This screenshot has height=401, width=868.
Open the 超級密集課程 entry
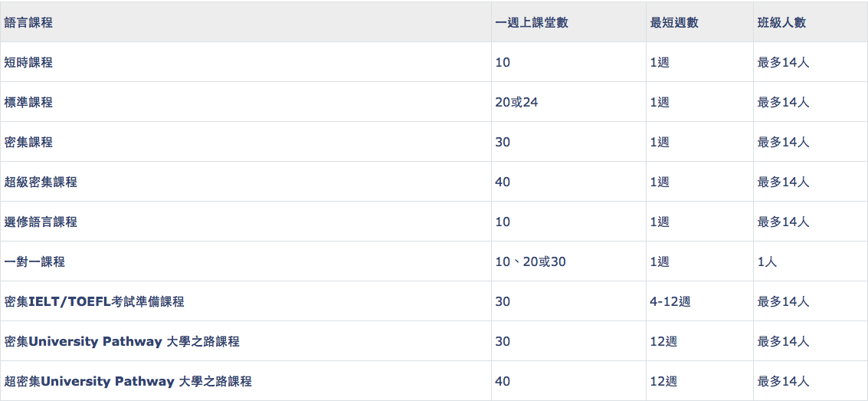[x=41, y=182]
